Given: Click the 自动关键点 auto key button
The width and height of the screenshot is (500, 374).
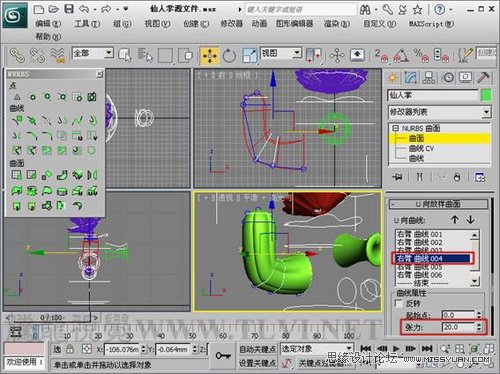Looking at the screenshot, I should point(257,349).
